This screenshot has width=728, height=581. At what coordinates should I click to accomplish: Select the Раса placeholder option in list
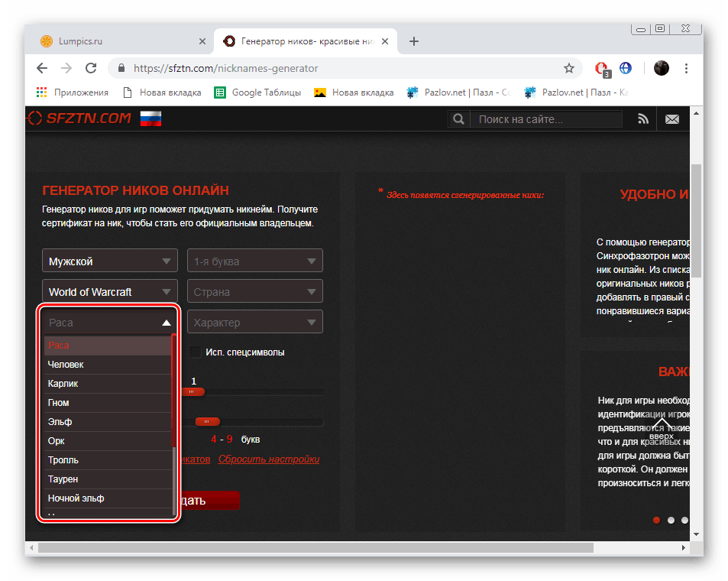click(108, 346)
